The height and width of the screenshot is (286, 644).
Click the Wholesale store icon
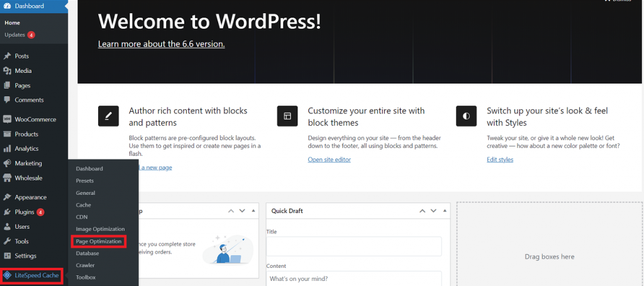pyautogui.click(x=7, y=178)
